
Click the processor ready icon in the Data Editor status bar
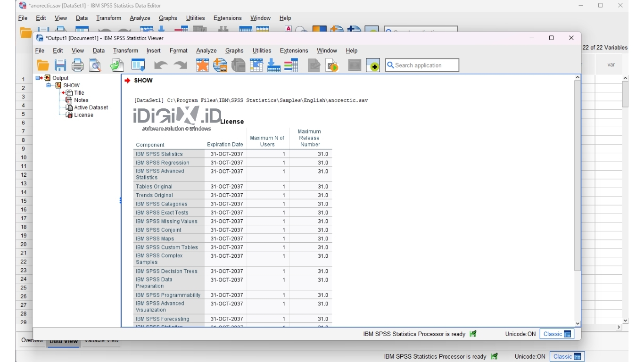coord(494,356)
